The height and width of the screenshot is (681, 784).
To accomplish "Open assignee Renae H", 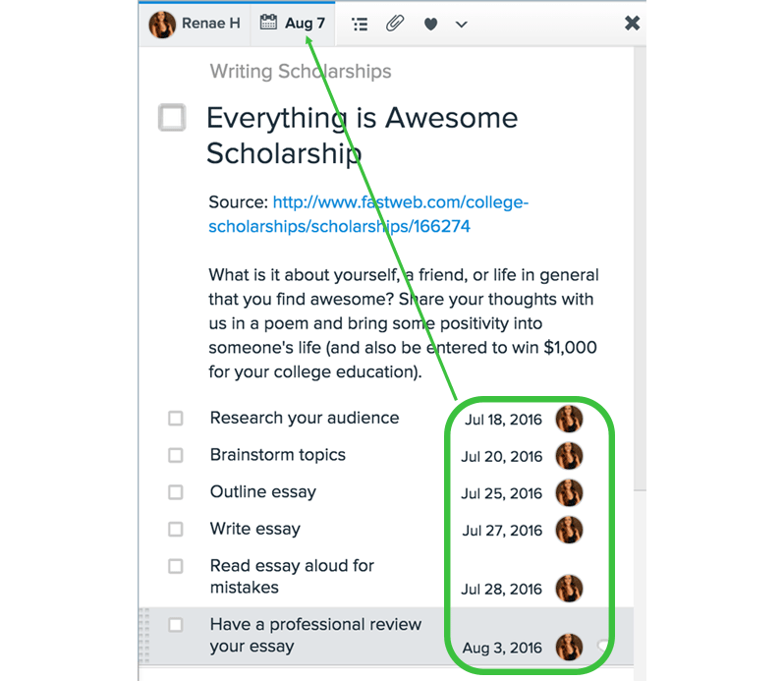I will [195, 24].
